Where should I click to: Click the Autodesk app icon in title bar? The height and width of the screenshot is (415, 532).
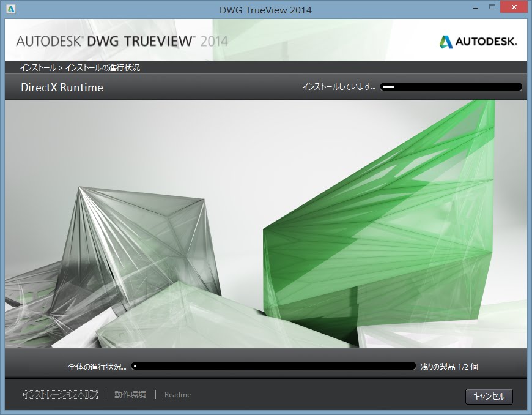click(11, 9)
